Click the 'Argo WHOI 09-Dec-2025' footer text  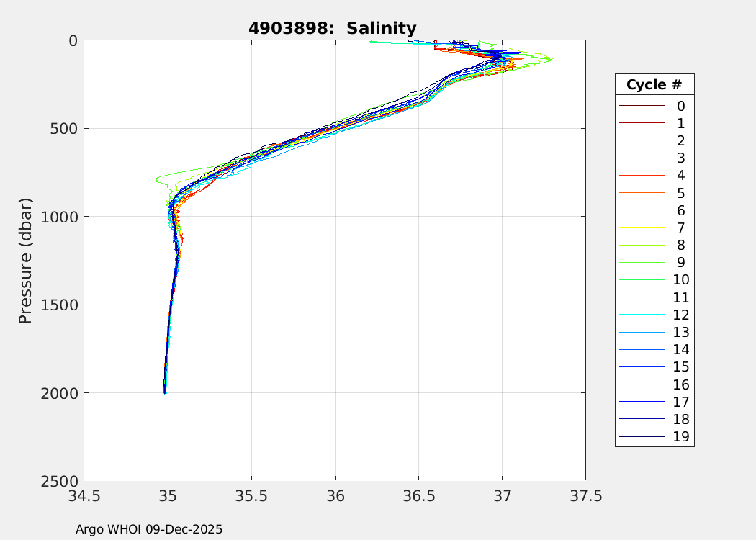(x=149, y=529)
